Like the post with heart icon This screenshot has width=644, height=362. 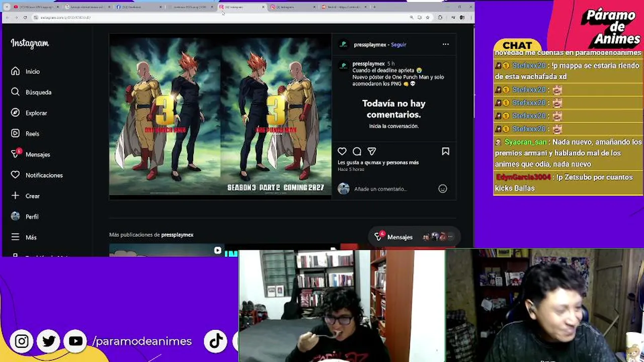[x=342, y=151]
